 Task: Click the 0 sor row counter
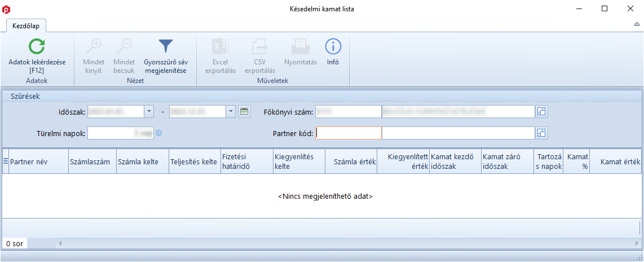tap(14, 243)
